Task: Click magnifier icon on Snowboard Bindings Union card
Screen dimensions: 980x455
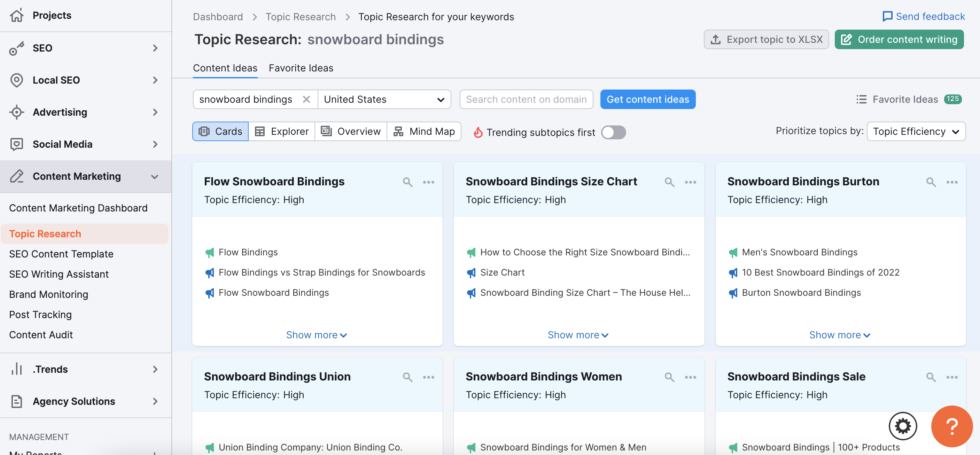Action: coord(407,377)
